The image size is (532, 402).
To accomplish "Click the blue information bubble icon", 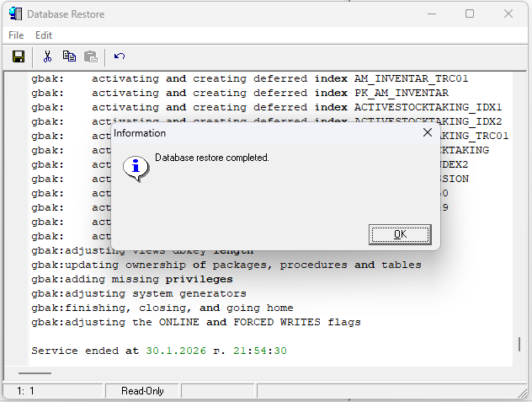I will coord(135,168).
